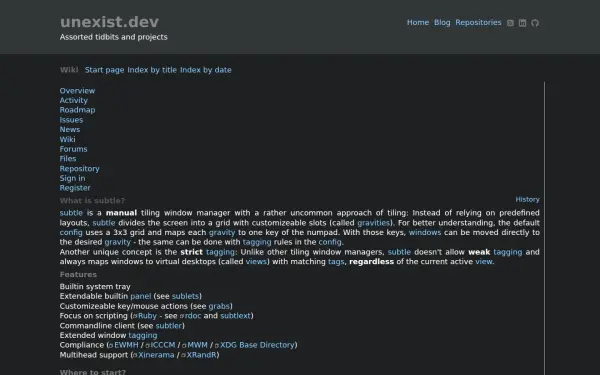Open the sublets link

pos(185,296)
